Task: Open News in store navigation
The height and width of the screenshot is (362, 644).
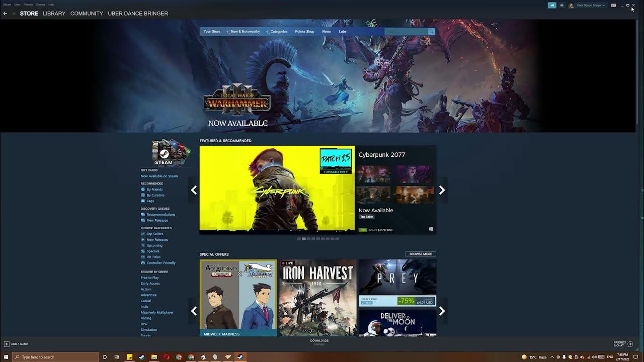Action: [x=327, y=32]
